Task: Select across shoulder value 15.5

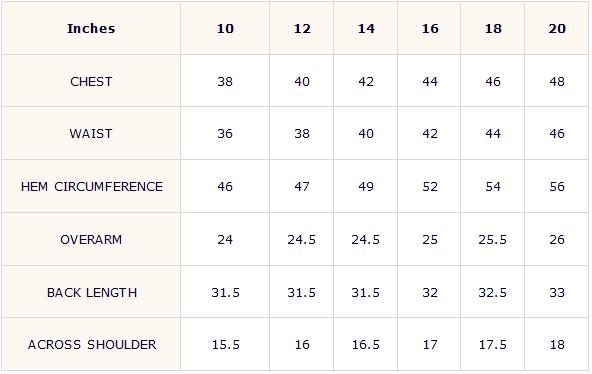Action: (x=225, y=345)
